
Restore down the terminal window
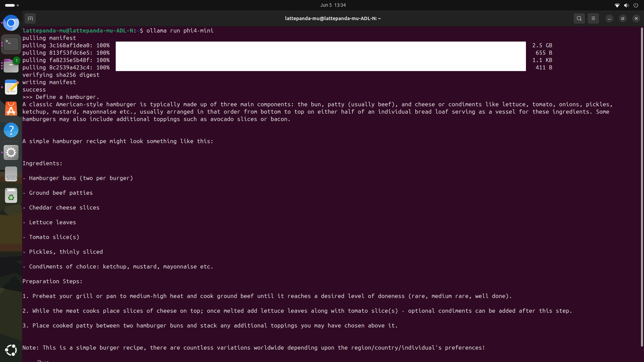tap(623, 18)
